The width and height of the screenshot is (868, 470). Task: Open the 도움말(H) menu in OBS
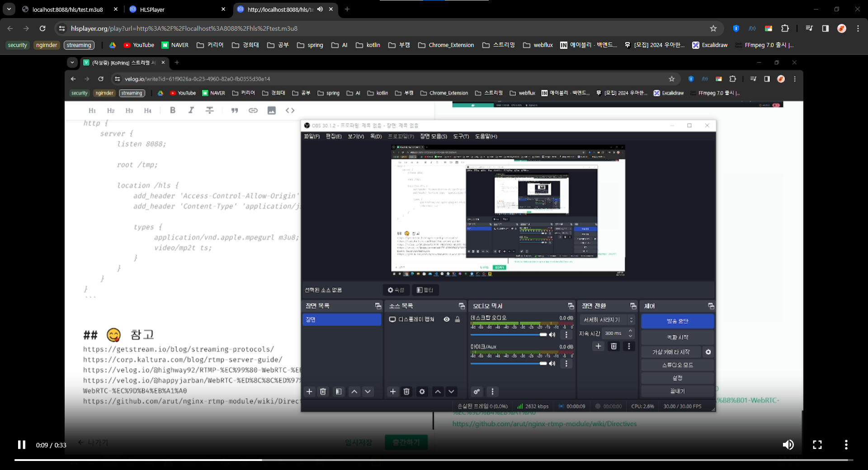[x=486, y=136]
